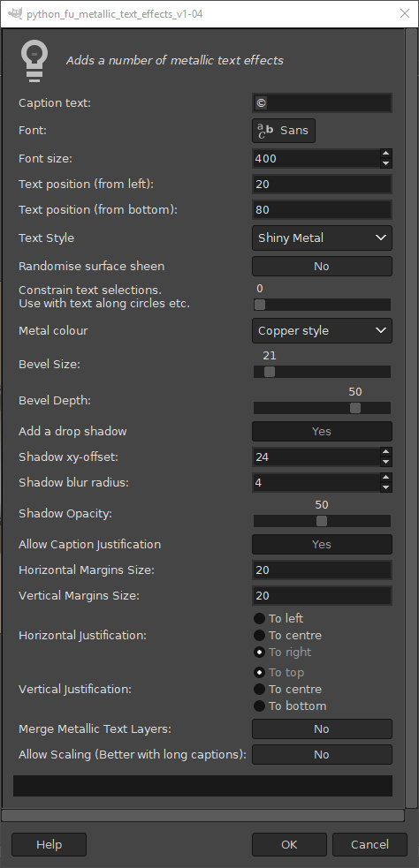Click the lightbulb tip icon
419x868 pixels.
(34, 62)
